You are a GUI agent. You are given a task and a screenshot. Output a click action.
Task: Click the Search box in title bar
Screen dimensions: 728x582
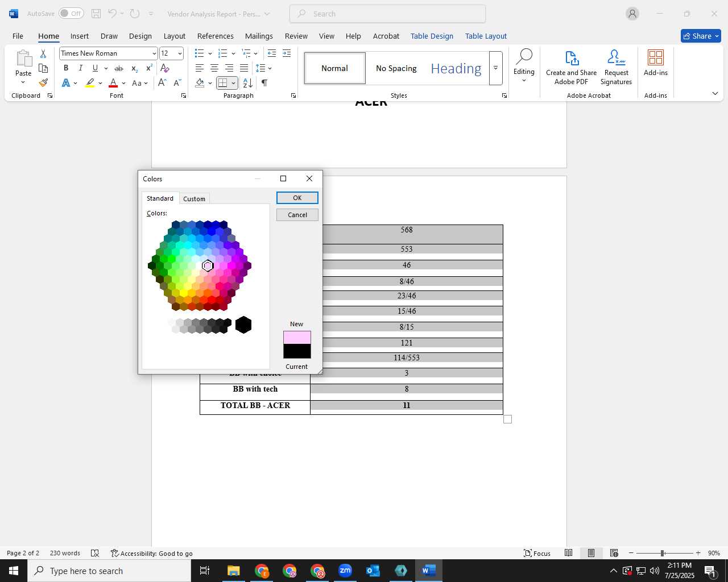tap(388, 14)
